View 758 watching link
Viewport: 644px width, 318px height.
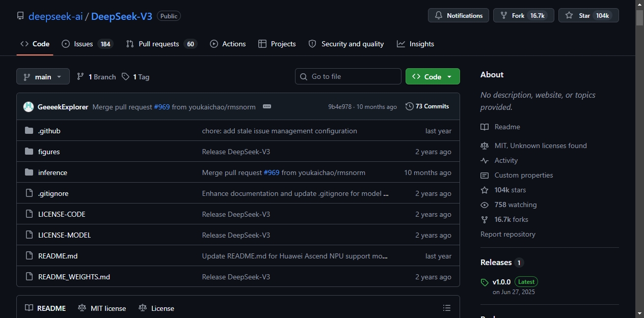click(x=508, y=205)
